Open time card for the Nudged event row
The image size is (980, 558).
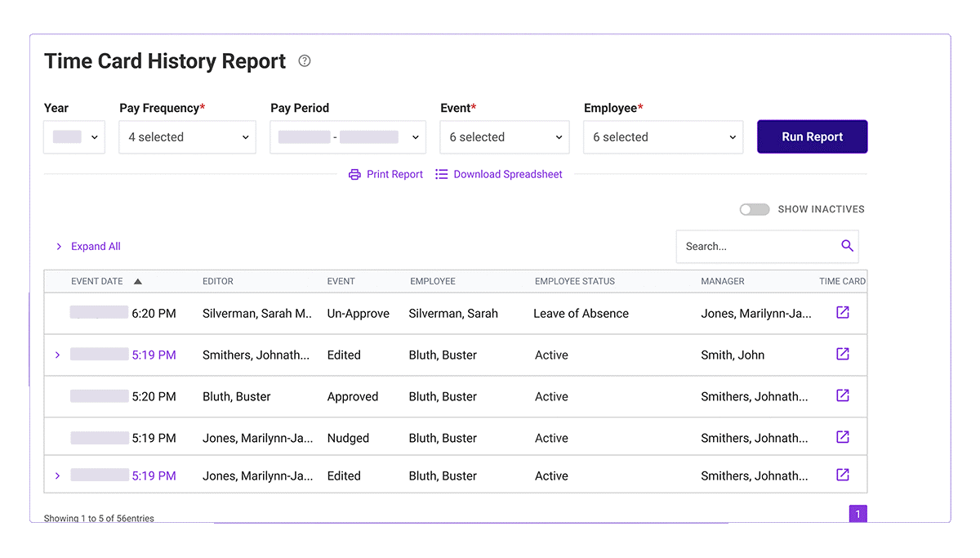843,436
